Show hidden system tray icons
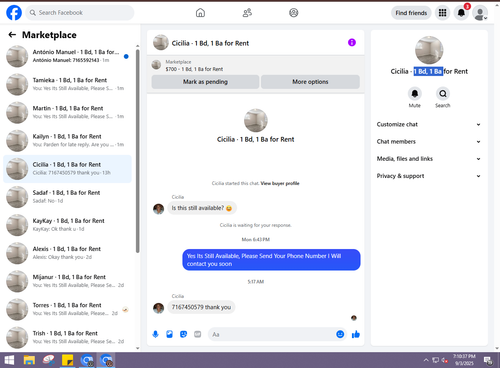This screenshot has width=500, height=368. pos(426,360)
